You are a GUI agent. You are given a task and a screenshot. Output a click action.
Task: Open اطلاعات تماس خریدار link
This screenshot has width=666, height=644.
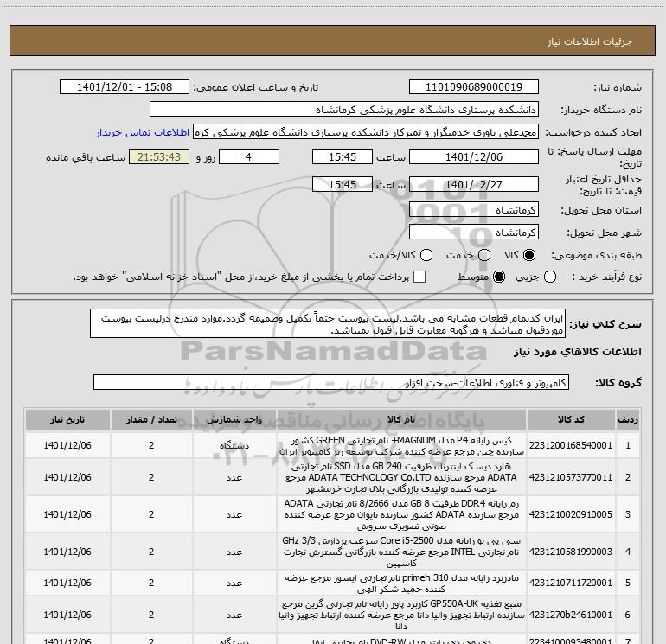[143, 132]
